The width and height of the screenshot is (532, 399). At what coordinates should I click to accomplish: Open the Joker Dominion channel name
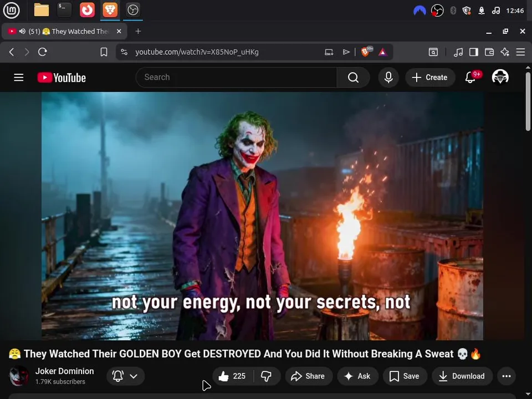[x=64, y=371]
